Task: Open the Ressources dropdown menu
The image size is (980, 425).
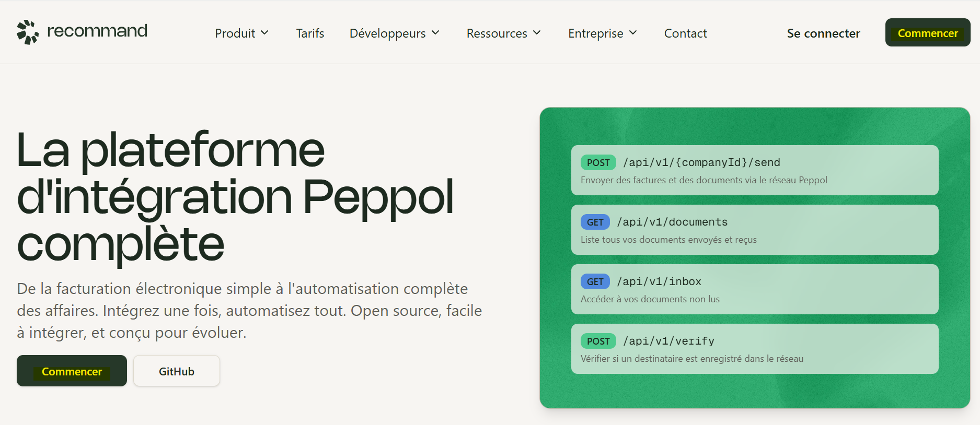Action: [x=503, y=33]
